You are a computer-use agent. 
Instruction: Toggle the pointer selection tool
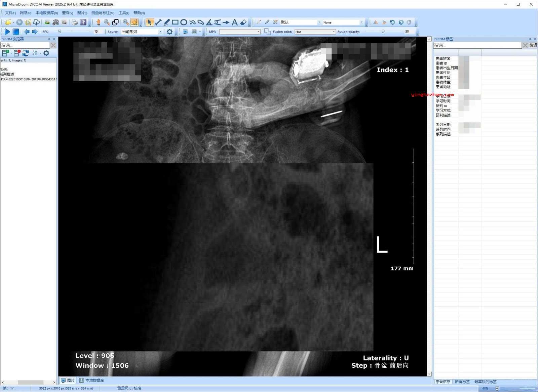[x=149, y=23]
